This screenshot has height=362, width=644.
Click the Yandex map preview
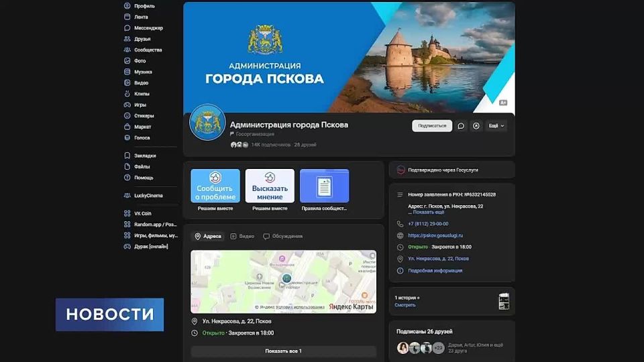[x=283, y=282]
